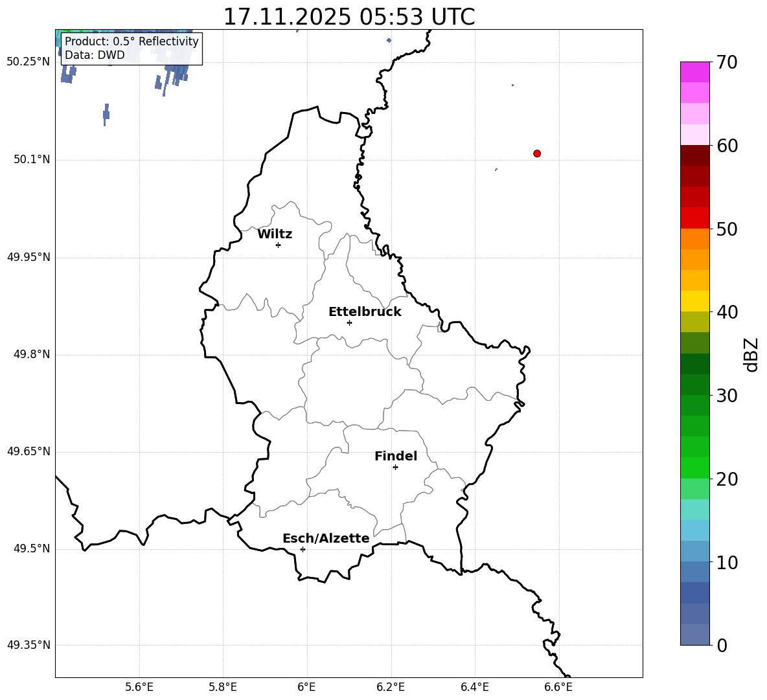Click the colorbar tick label 70
The image size is (767, 700).
coord(727,62)
